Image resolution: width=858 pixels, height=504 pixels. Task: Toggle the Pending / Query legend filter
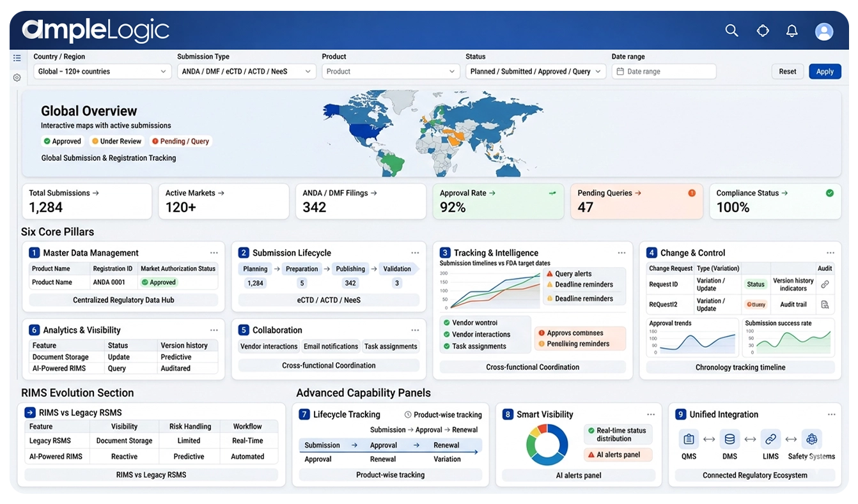click(180, 141)
